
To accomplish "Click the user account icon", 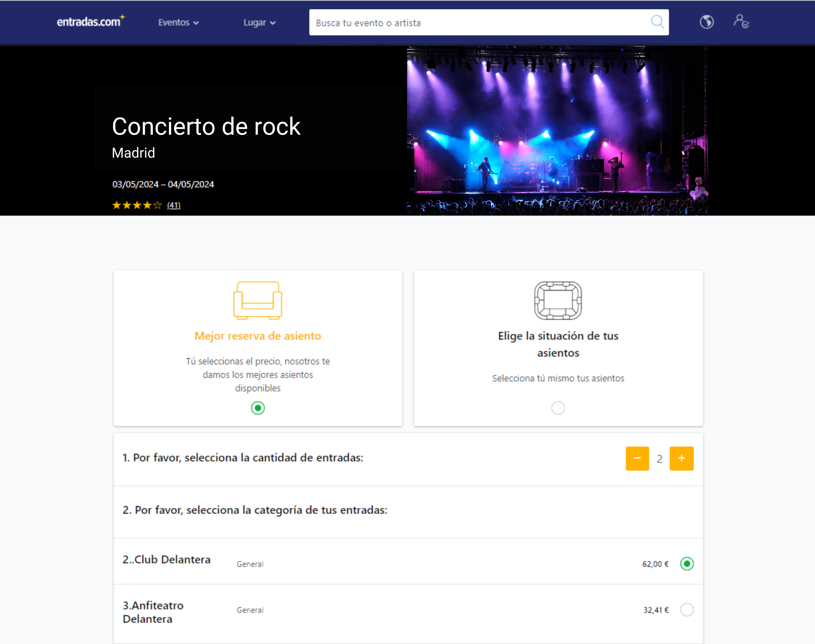I will pos(741,21).
